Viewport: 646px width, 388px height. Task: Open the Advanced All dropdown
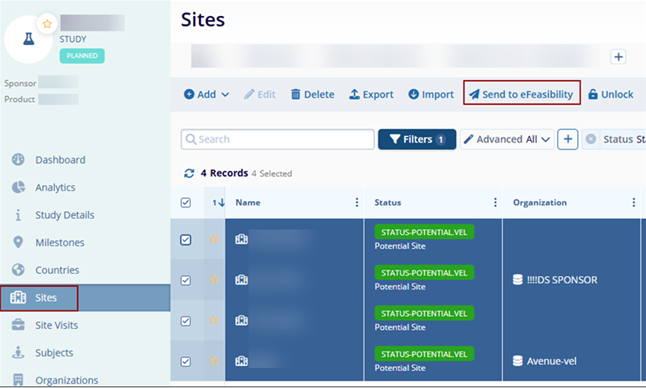[507, 139]
